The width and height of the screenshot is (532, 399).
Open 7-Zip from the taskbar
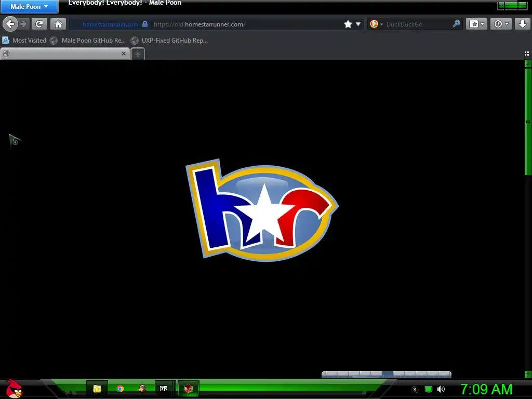(x=164, y=389)
